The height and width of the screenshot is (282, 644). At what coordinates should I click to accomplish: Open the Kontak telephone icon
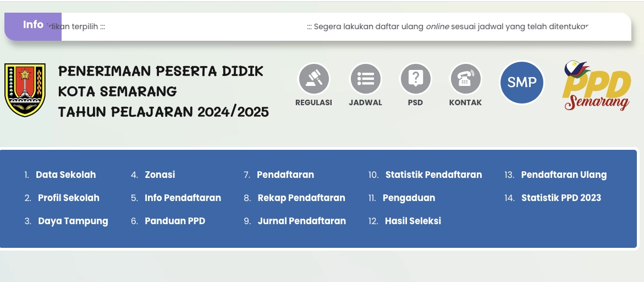(465, 79)
